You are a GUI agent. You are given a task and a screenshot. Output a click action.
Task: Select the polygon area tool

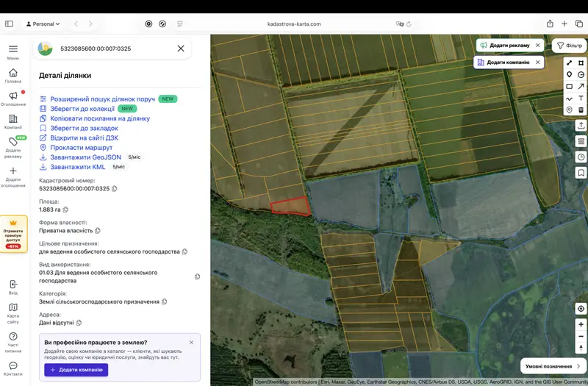pos(581,62)
